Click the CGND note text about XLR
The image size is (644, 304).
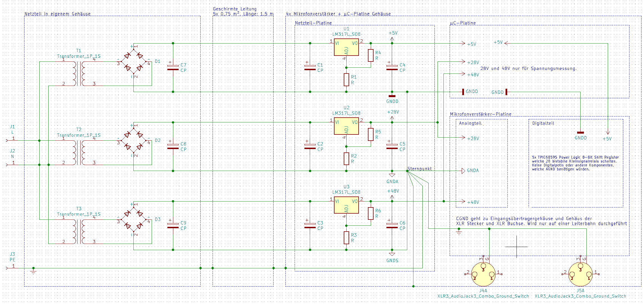541,221
